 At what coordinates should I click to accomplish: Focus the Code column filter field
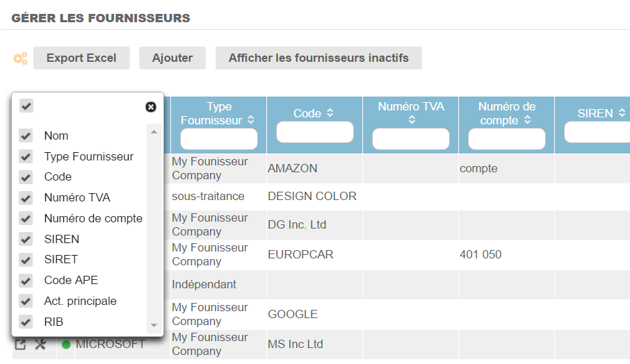tap(315, 132)
